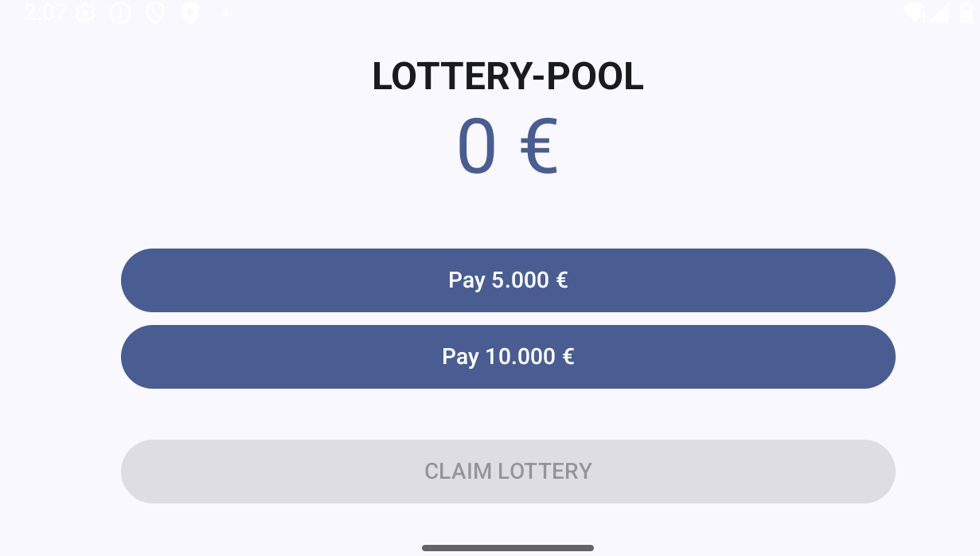Click the Pay 10.000 € button
This screenshot has width=980, height=556.
coord(508,357)
